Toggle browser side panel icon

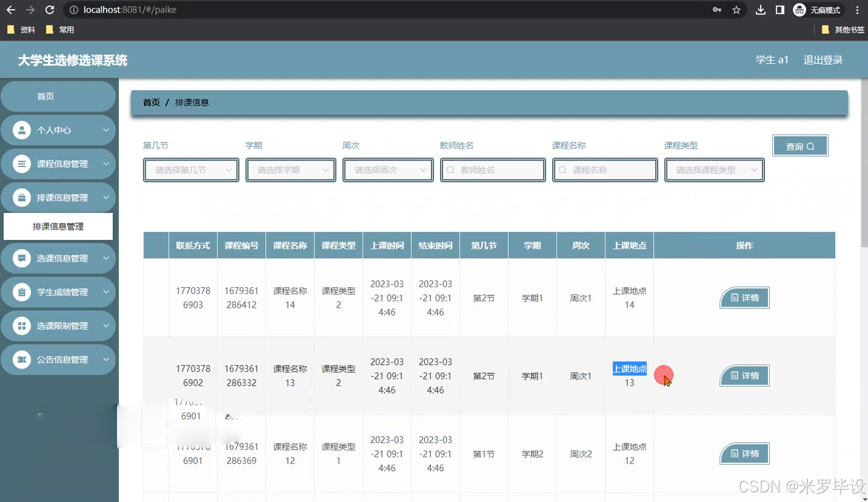click(x=780, y=10)
